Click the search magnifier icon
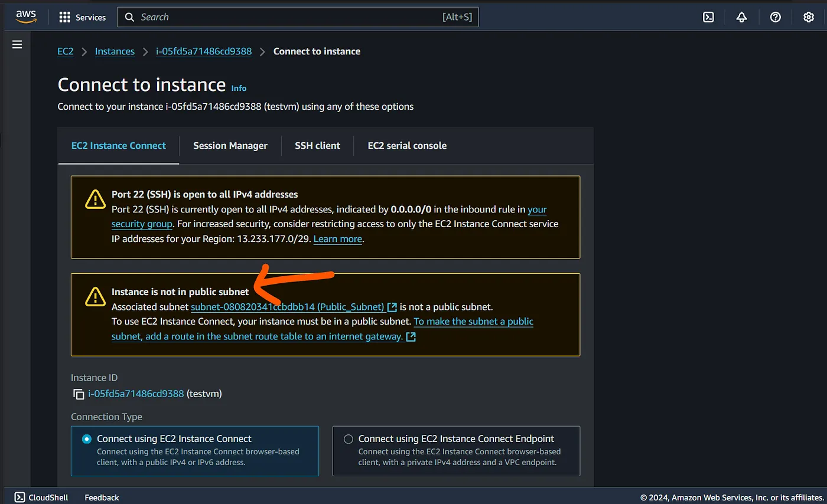This screenshot has width=827, height=504. pos(130,17)
